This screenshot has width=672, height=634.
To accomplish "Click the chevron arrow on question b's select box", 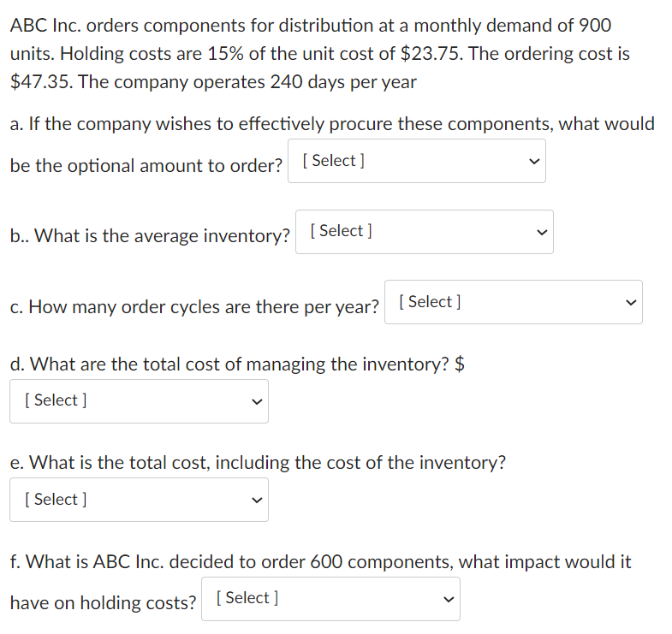I will 541,232.
